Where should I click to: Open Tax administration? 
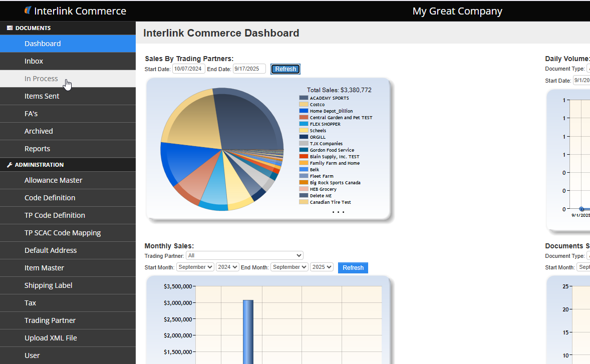click(68, 303)
